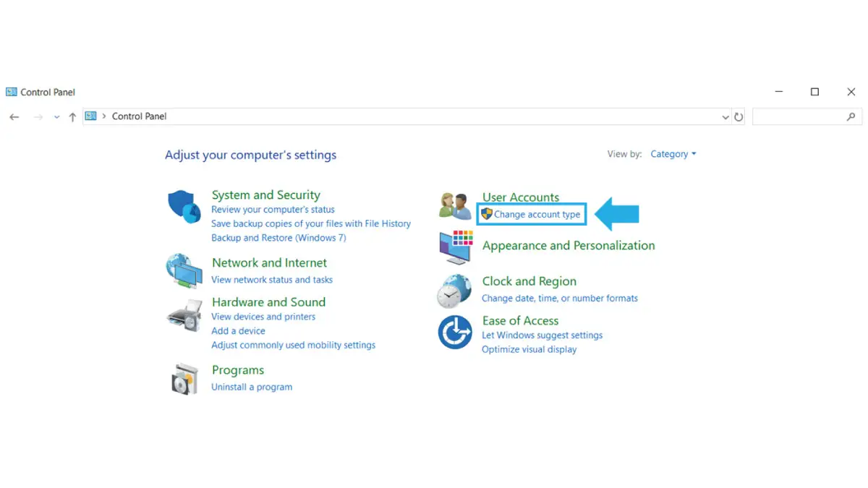Click the Control Panel address bar breadcrumb
This screenshot has width=868, height=488.
(x=139, y=116)
